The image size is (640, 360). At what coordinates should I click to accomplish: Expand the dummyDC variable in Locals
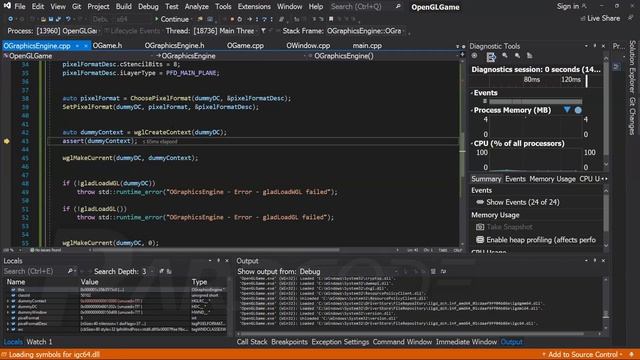pyautogui.click(x=8, y=307)
